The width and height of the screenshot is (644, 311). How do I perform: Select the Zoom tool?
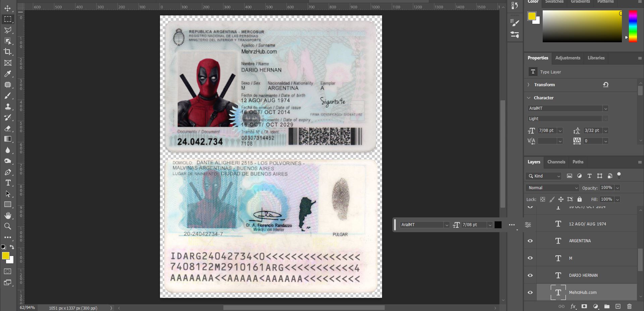click(x=8, y=226)
